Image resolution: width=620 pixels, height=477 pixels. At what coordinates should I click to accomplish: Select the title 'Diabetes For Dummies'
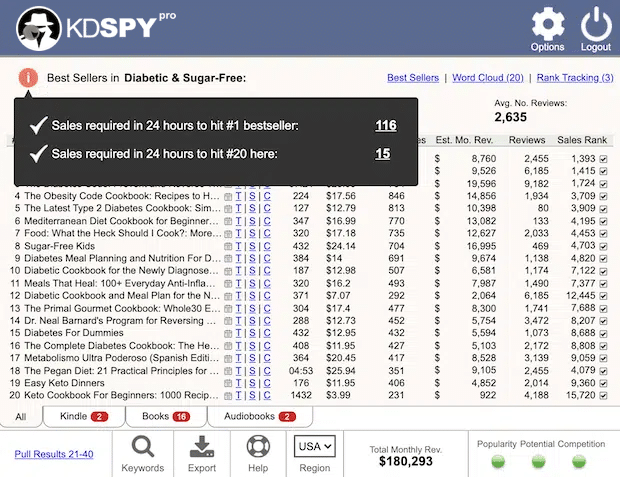74,333
